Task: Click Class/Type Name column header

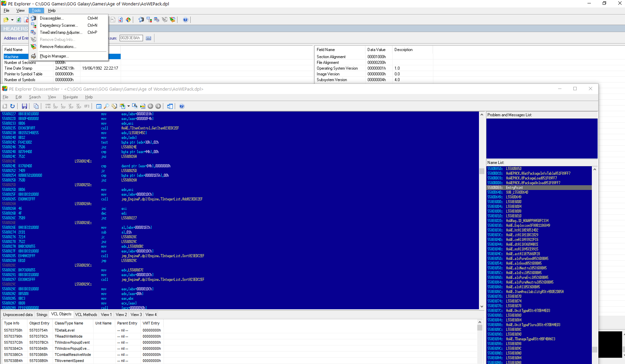Action: tap(73, 323)
